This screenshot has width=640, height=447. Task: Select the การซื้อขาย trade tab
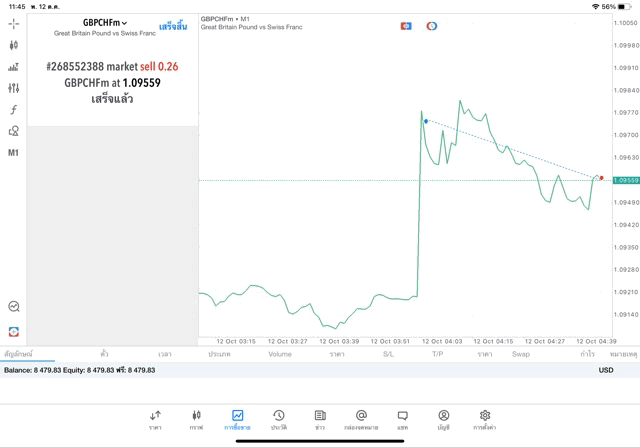(x=238, y=420)
